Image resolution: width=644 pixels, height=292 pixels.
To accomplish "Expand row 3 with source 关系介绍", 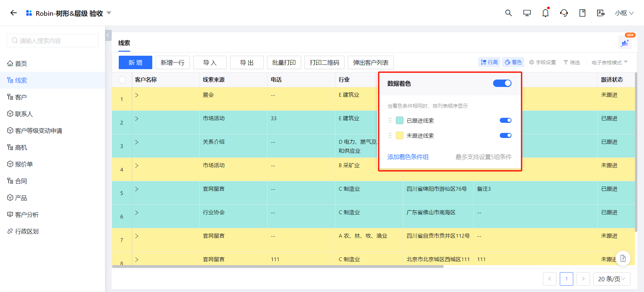I will (137, 142).
